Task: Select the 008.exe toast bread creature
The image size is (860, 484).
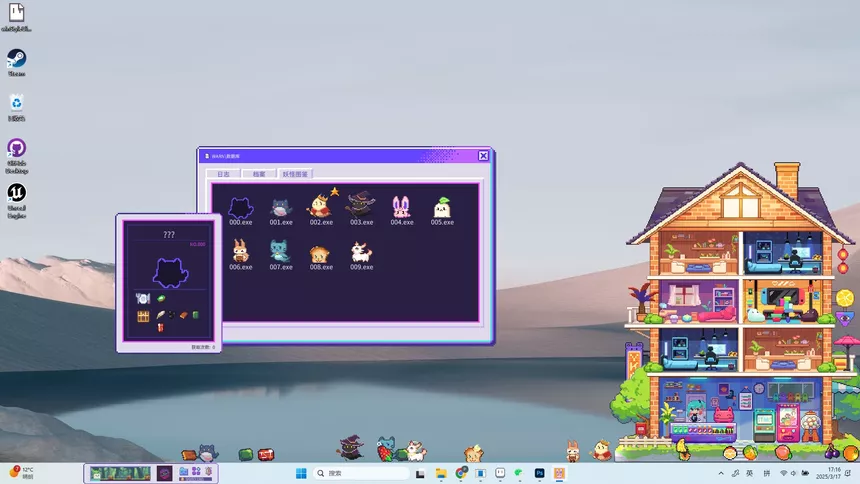Action: pos(320,252)
